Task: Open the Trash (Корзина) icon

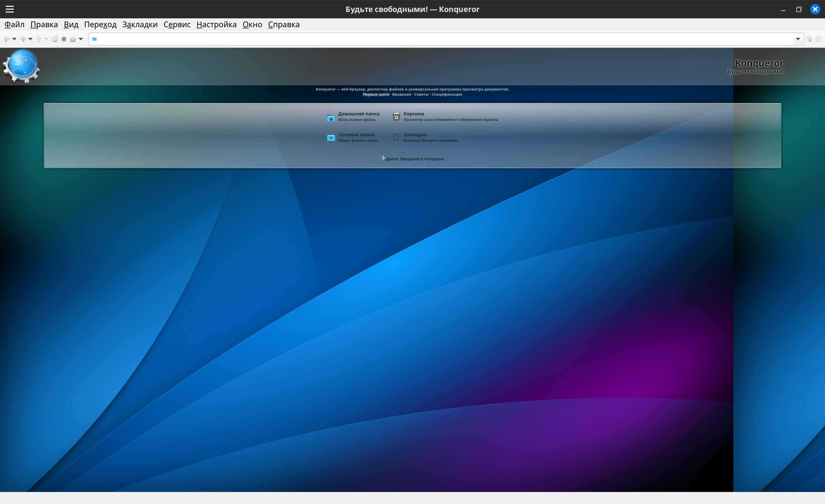Action: [x=396, y=117]
